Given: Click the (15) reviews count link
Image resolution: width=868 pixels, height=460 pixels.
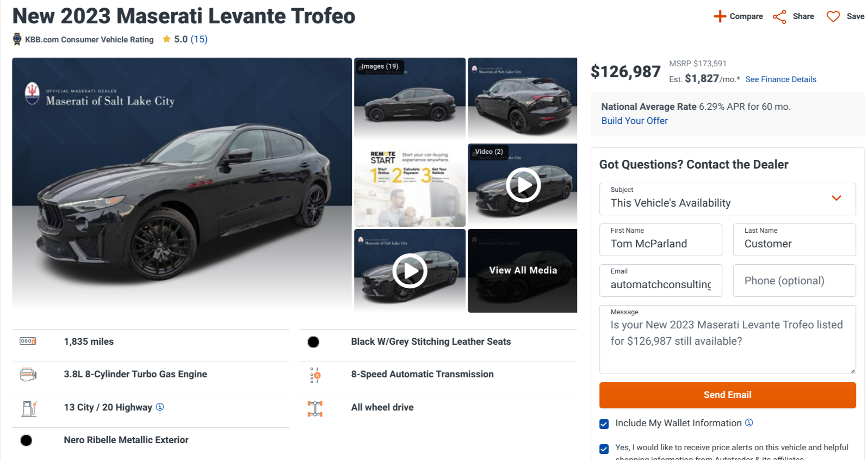Looking at the screenshot, I should [x=199, y=39].
